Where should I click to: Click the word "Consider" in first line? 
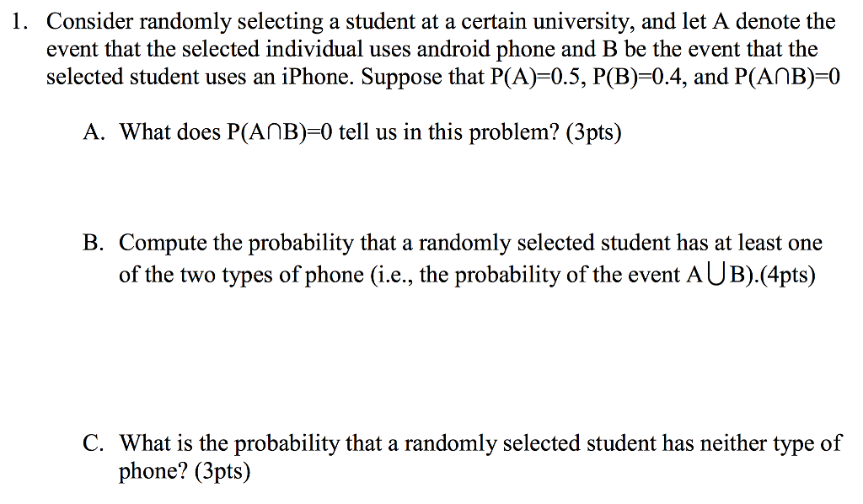tap(89, 22)
